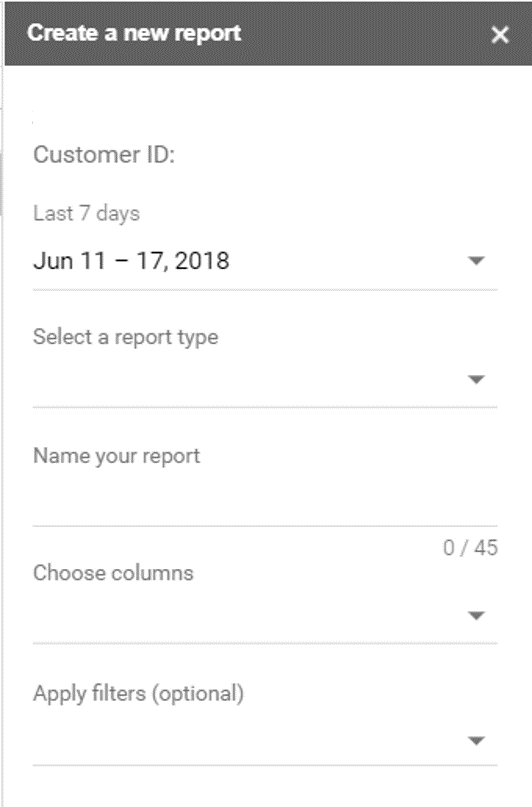Click the Create a new report title

point(134,33)
